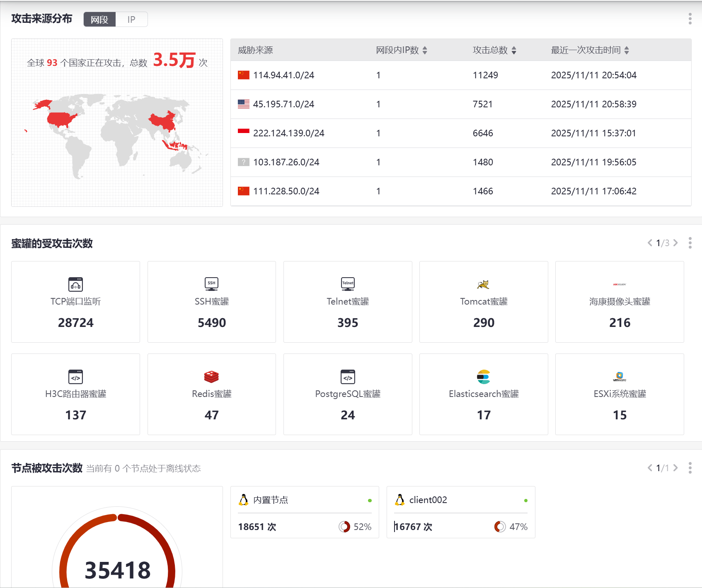Sort by 攻击总数 column
The width and height of the screenshot is (702, 588).
[514, 51]
